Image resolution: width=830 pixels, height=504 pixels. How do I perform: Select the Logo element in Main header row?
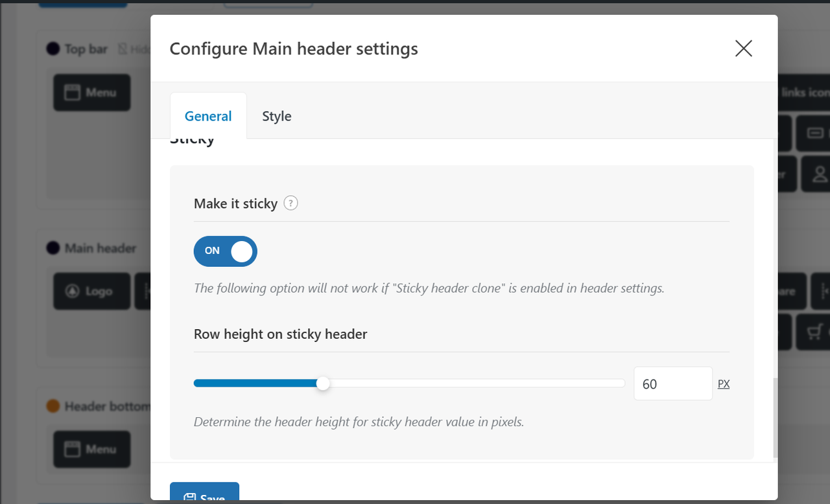point(92,292)
